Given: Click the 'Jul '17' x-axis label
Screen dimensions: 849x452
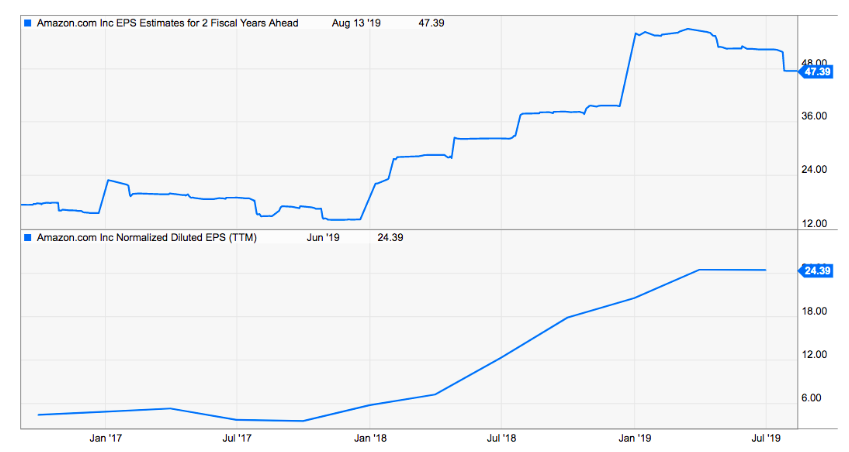Looking at the screenshot, I should click(x=237, y=438).
